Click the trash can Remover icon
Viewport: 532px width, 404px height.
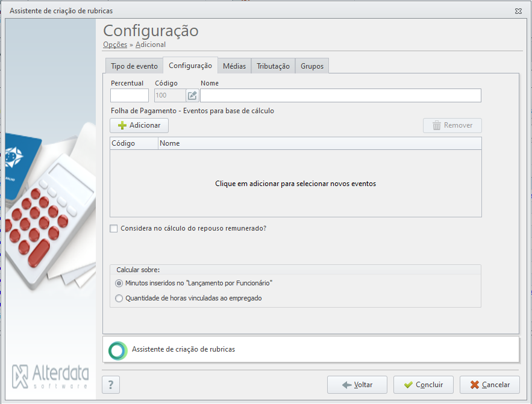(437, 125)
